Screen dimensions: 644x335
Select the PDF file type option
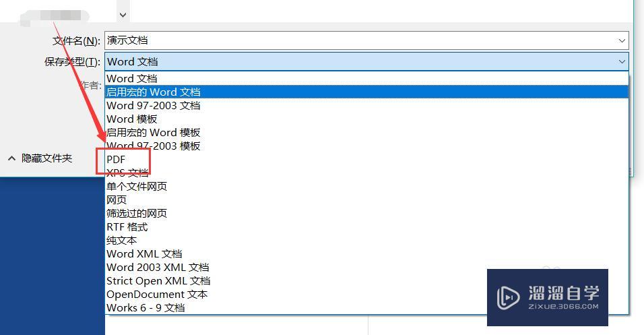point(366,160)
